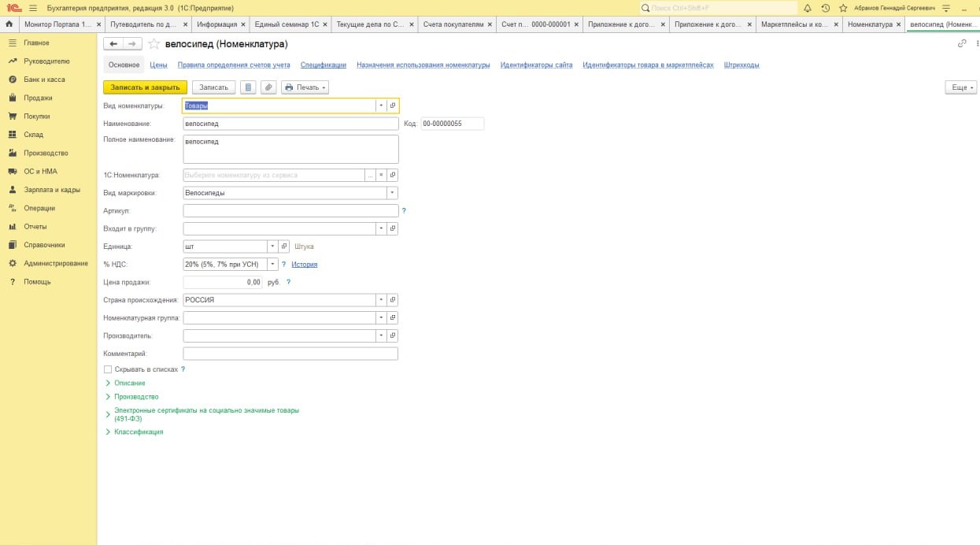Open the % НДС rate dropdown

click(x=272, y=265)
